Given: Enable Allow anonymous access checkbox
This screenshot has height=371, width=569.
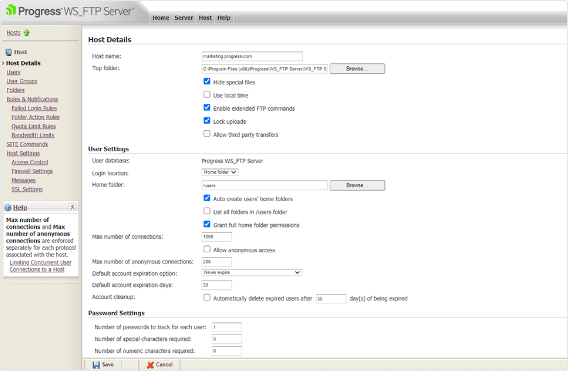Looking at the screenshot, I should [x=207, y=249].
